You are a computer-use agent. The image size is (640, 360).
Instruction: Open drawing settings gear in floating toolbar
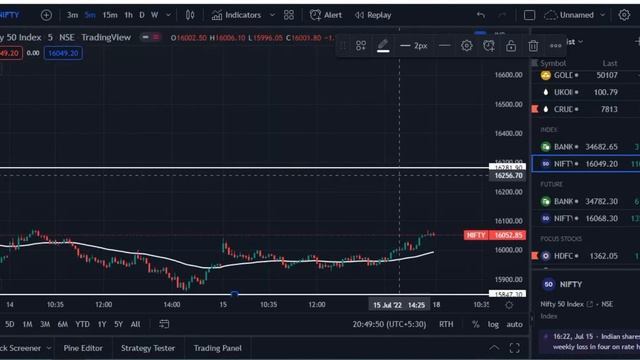[467, 46]
